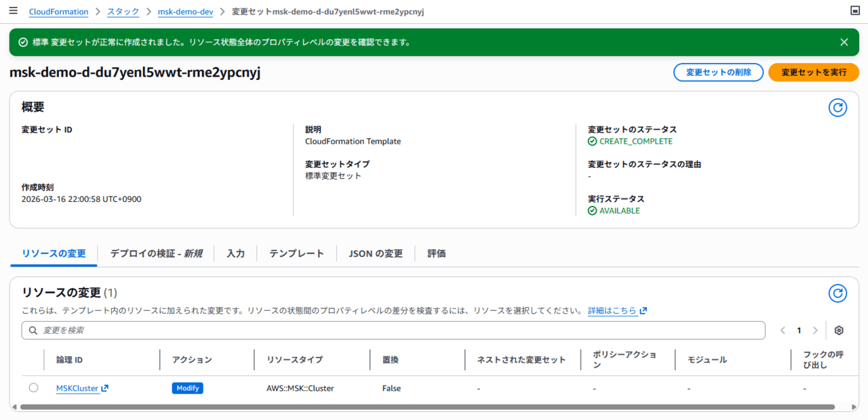Open the 評価 tab
Viewport: 868px width, 420px height.
click(x=437, y=253)
